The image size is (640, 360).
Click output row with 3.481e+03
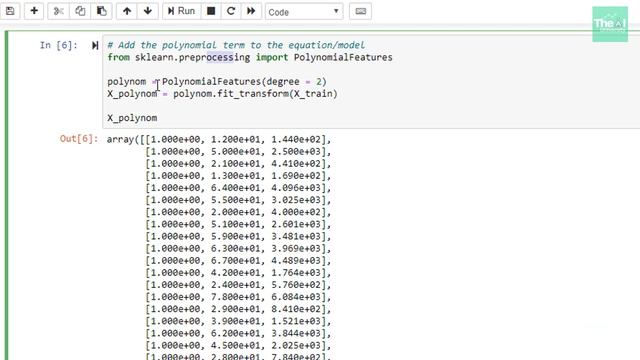(x=238, y=236)
